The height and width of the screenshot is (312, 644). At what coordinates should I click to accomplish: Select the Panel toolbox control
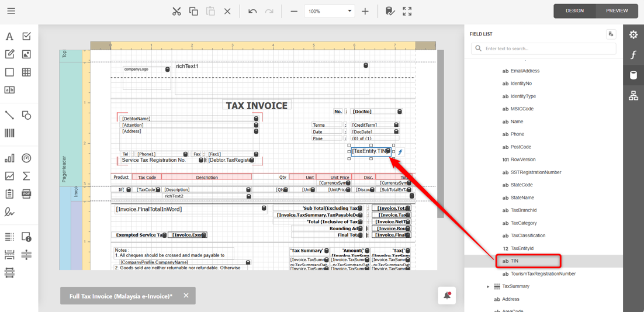pos(9,72)
